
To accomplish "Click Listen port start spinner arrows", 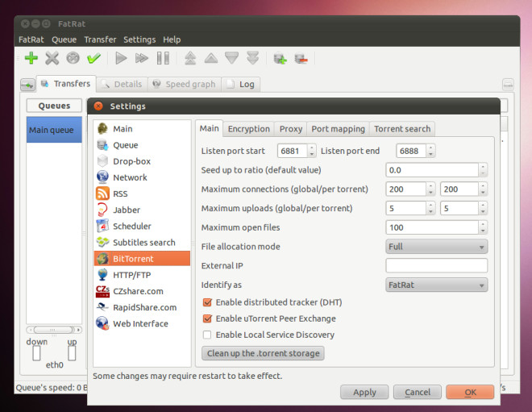I will click(x=312, y=151).
